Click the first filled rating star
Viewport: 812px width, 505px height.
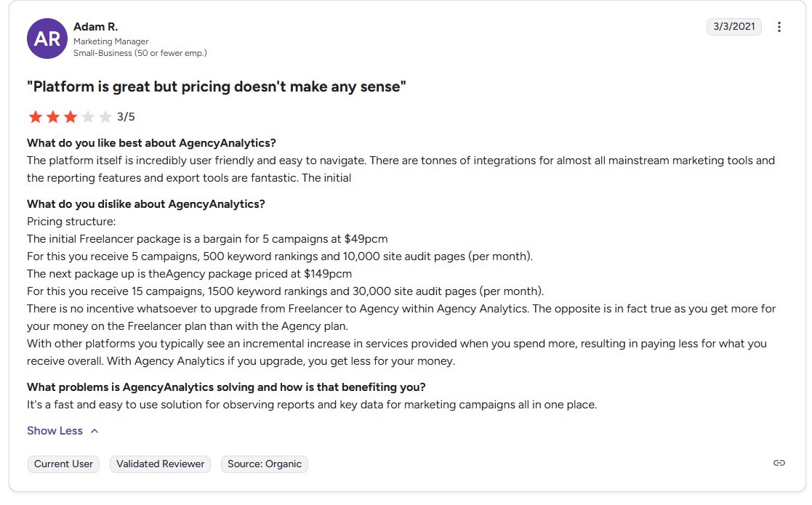[x=36, y=117]
